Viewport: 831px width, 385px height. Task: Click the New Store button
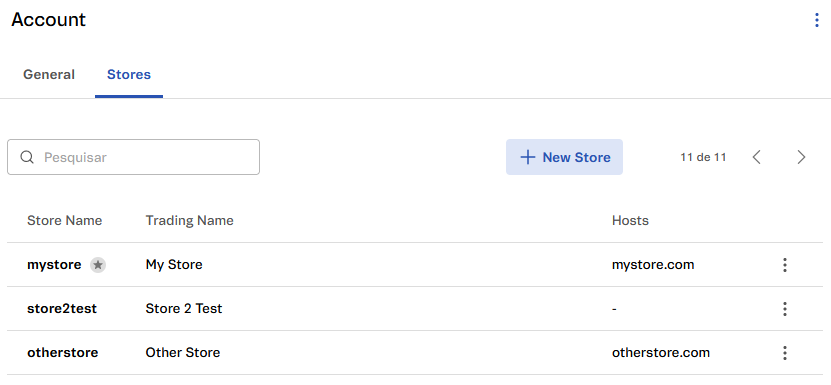pyautogui.click(x=564, y=157)
